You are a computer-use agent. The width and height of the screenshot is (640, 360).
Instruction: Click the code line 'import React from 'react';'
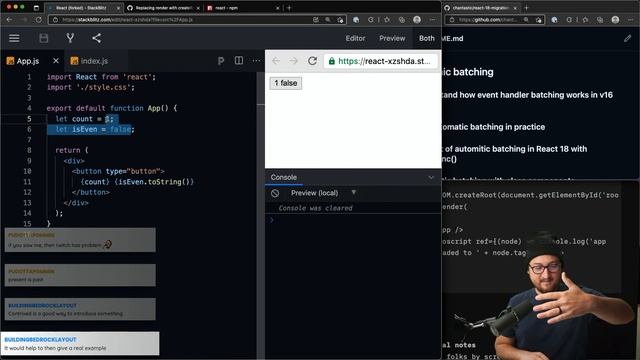101,77
